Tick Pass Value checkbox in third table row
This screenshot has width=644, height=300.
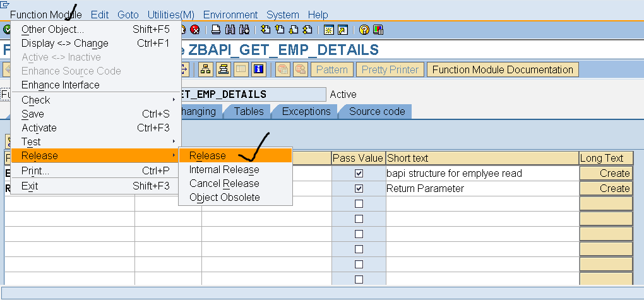point(359,204)
